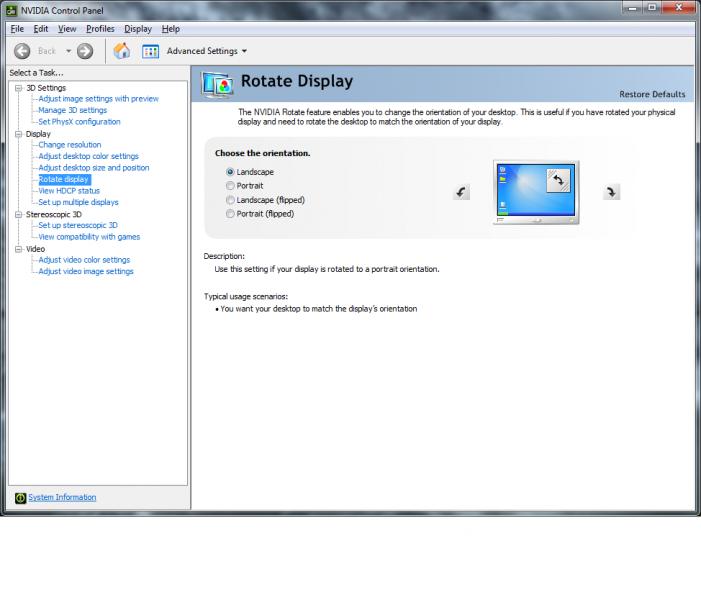
Task: Open Change resolution in task tree
Action: coord(69,145)
